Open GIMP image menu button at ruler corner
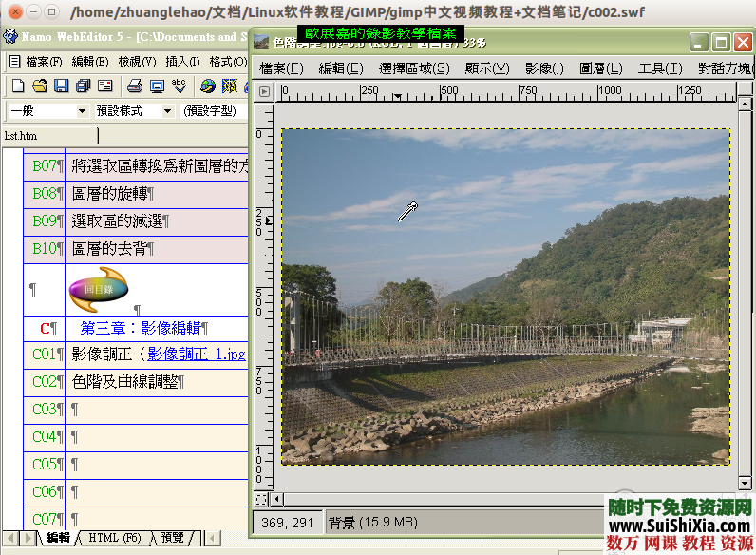The image size is (756, 555). [264, 92]
